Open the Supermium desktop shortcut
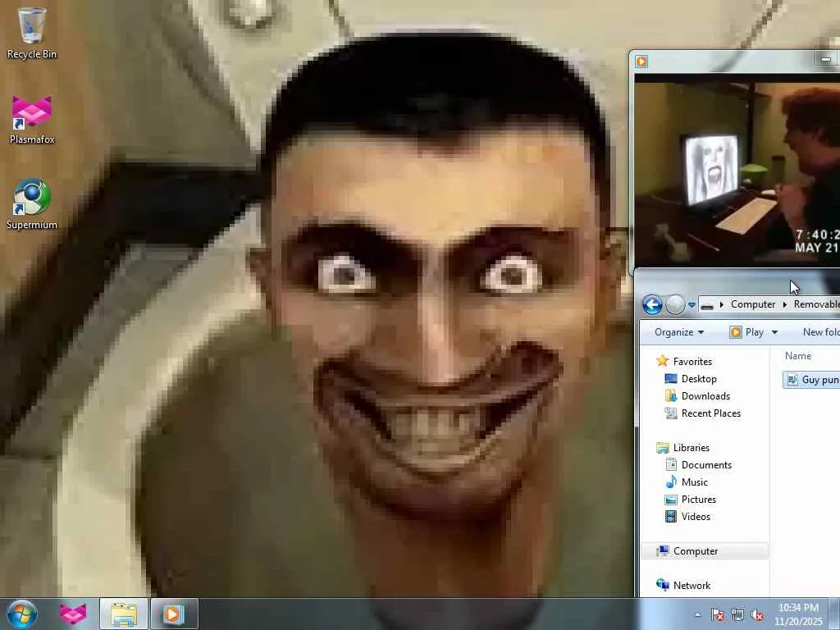The image size is (840, 630). 32,204
